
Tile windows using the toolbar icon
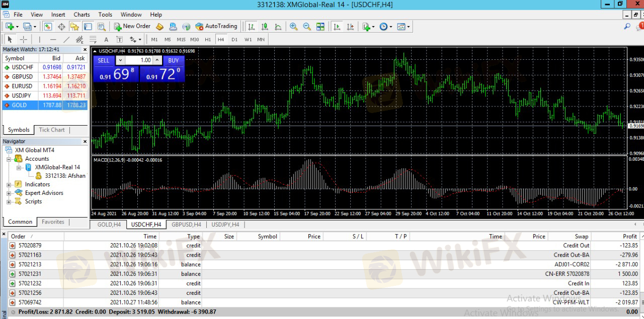tap(320, 26)
